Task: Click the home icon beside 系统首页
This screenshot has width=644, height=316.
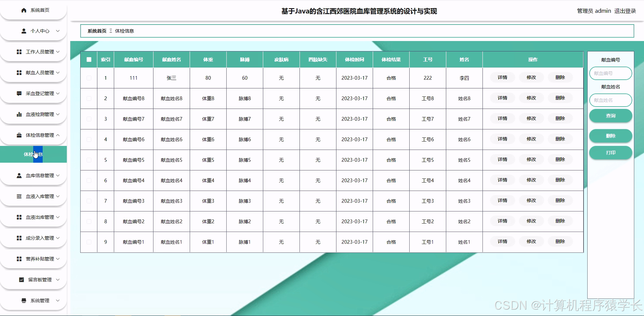Action: [x=24, y=10]
